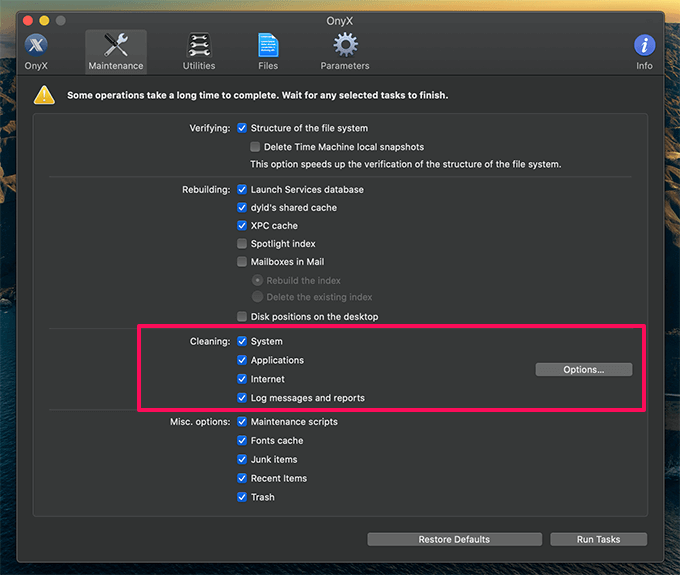Click the yellow warning triangle icon
The height and width of the screenshot is (575, 680).
point(44,95)
